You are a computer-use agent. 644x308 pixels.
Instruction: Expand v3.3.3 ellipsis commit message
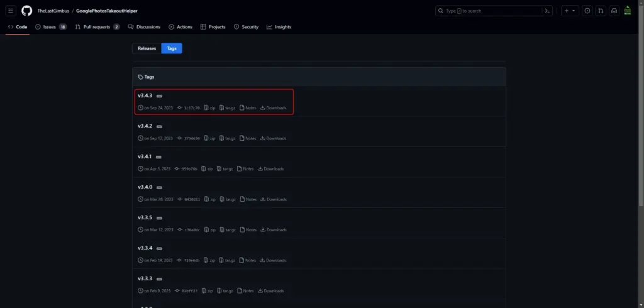coord(159,279)
